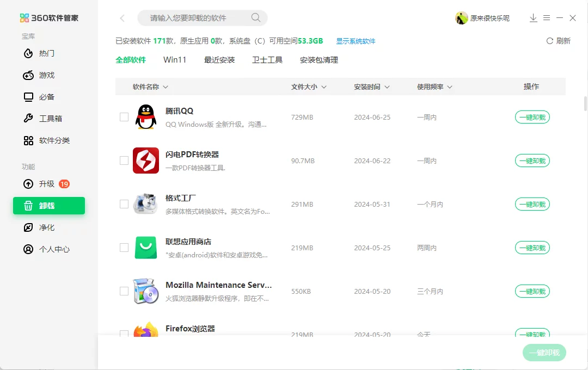Open the 工具箱 wrench icon
588x370 pixels.
coord(28,119)
